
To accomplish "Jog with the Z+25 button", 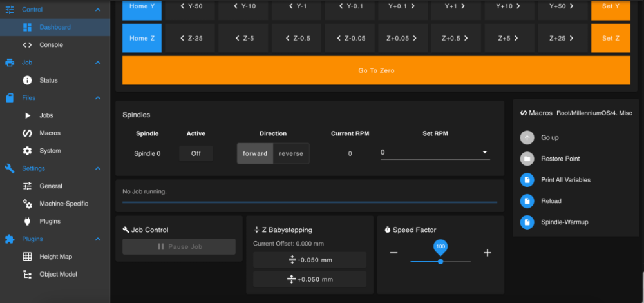I will (563, 38).
